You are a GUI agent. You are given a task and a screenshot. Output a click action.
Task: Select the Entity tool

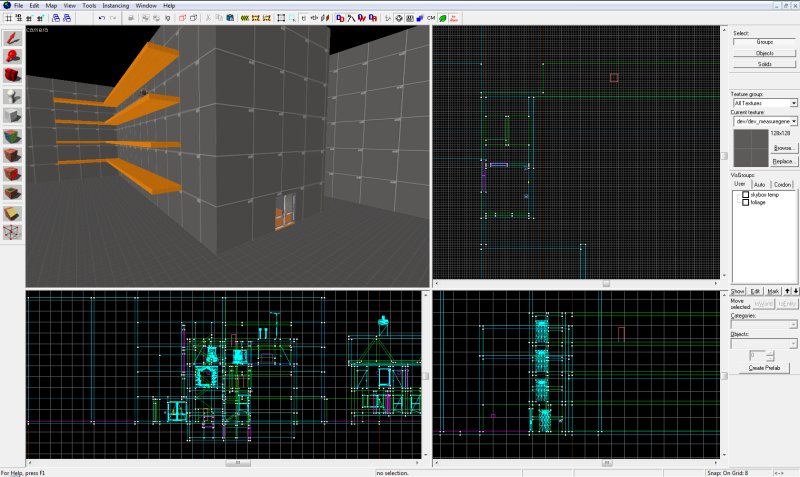pos(12,96)
